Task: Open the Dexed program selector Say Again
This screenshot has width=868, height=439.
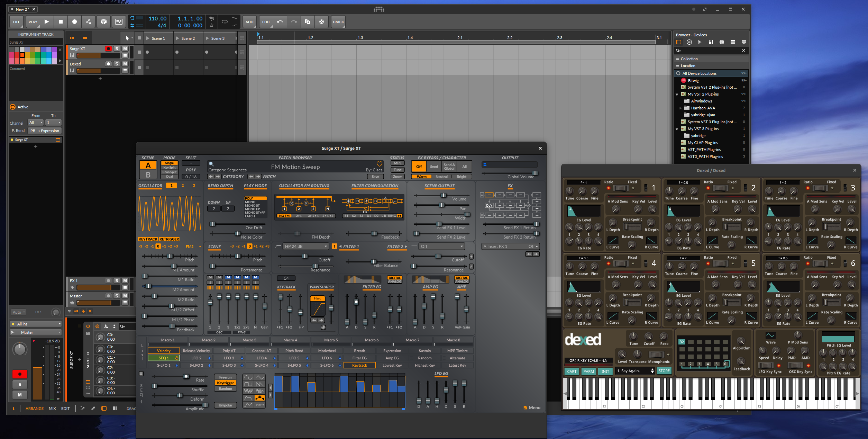Action: point(635,371)
